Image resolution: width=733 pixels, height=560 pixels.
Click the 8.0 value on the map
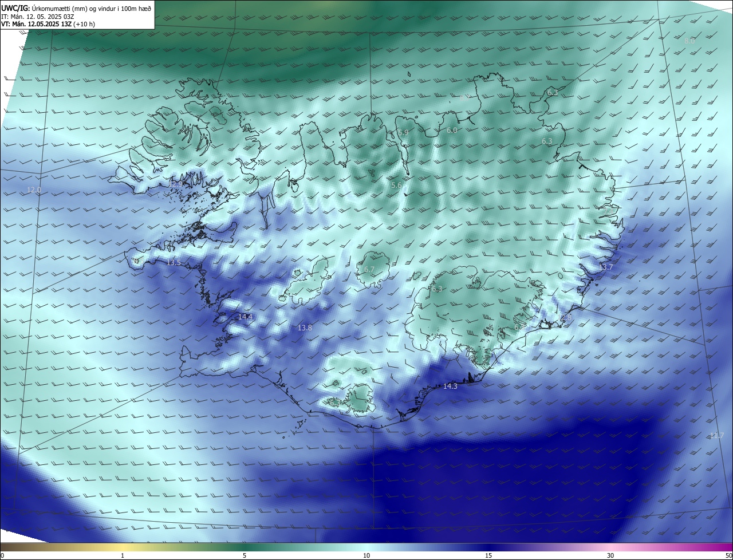pyautogui.click(x=689, y=41)
